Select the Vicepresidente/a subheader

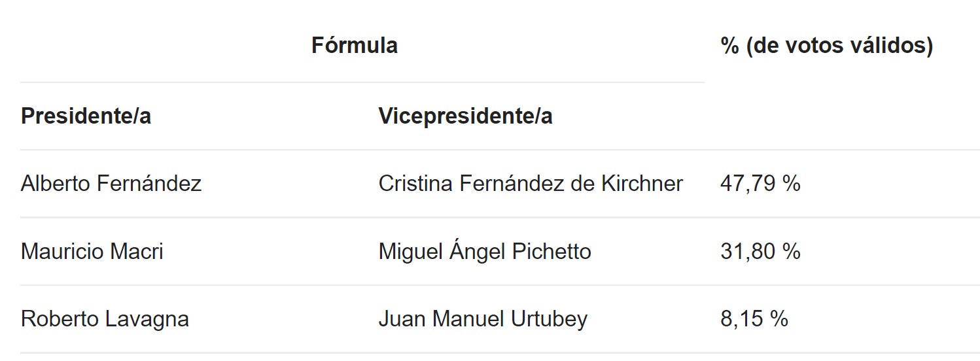465,116
